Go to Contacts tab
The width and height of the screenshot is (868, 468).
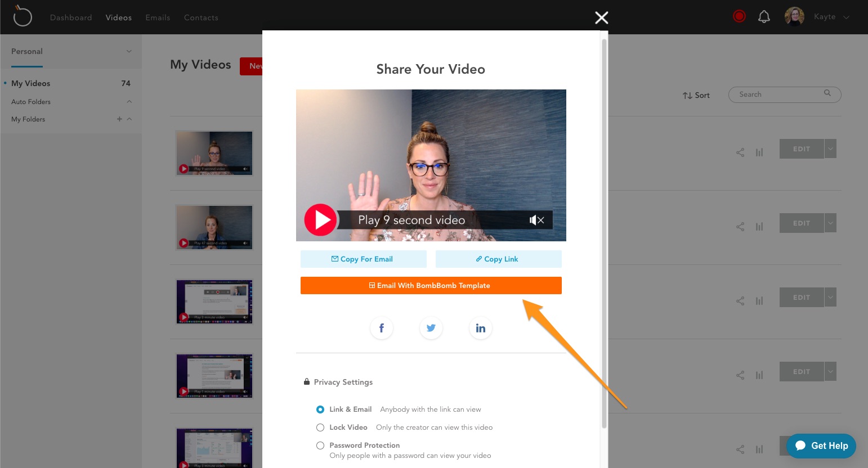pyautogui.click(x=201, y=17)
